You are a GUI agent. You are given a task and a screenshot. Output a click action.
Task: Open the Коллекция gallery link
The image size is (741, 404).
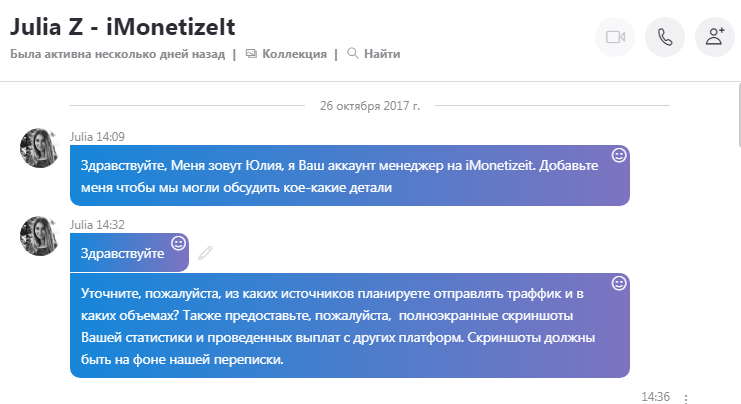pos(293,53)
